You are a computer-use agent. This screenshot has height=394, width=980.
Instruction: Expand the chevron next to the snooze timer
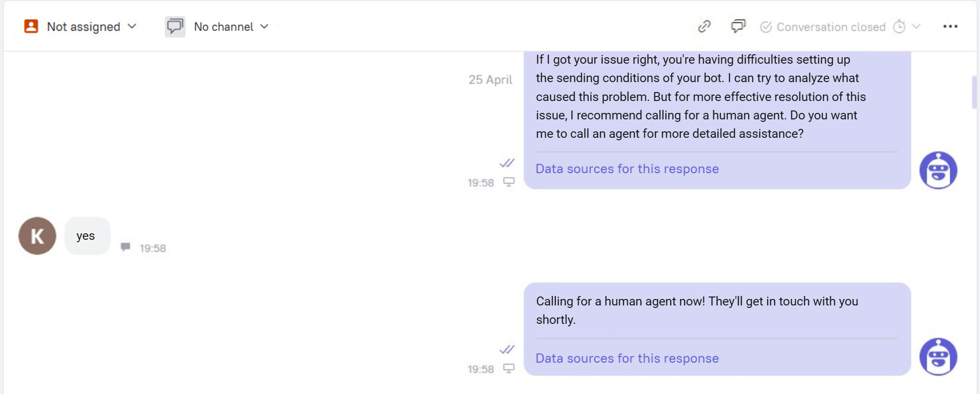(916, 27)
